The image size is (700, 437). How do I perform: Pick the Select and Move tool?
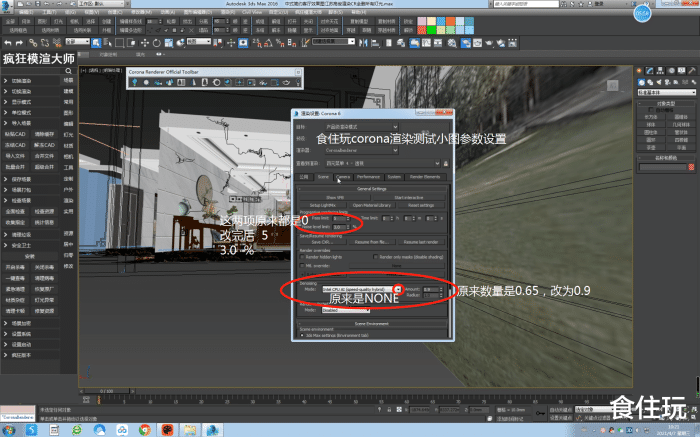[145, 43]
